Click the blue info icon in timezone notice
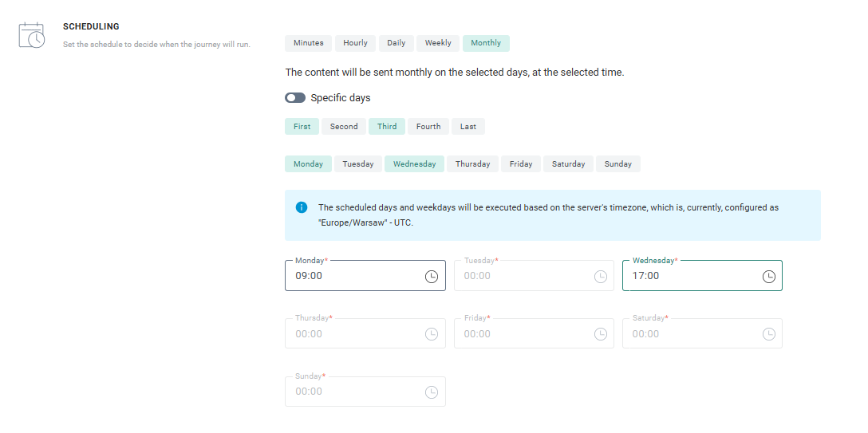The height and width of the screenshot is (433, 868). tap(302, 207)
